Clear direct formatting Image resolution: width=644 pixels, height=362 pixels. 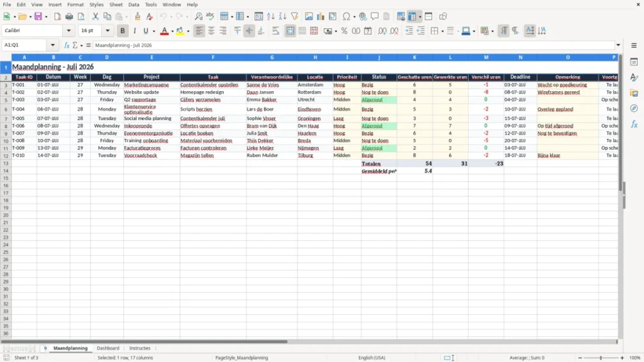click(x=150, y=16)
